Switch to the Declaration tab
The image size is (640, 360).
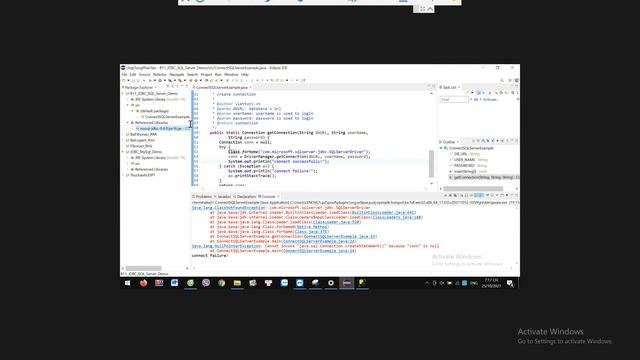pyautogui.click(x=244, y=197)
